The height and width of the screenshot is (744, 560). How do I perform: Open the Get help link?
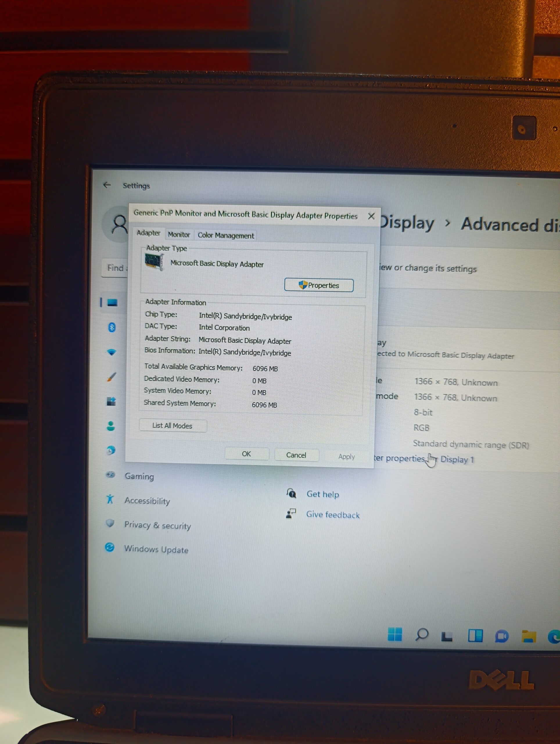pyautogui.click(x=322, y=494)
